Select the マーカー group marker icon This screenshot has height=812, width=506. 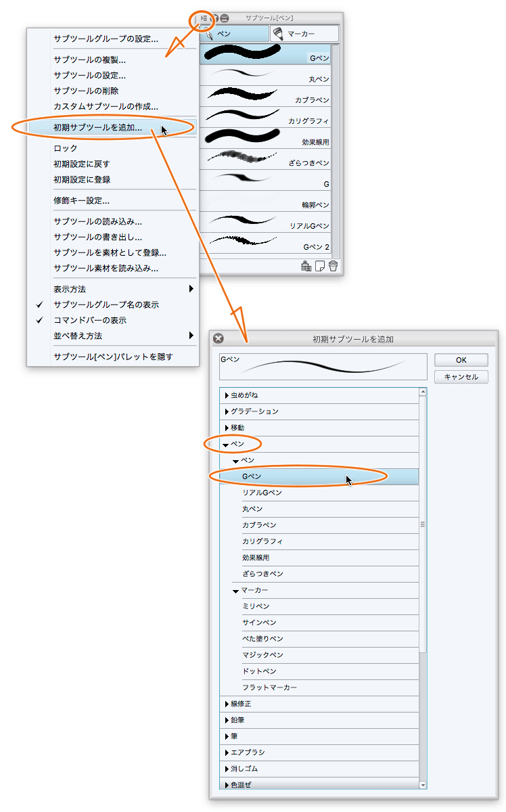pyautogui.click(x=279, y=33)
